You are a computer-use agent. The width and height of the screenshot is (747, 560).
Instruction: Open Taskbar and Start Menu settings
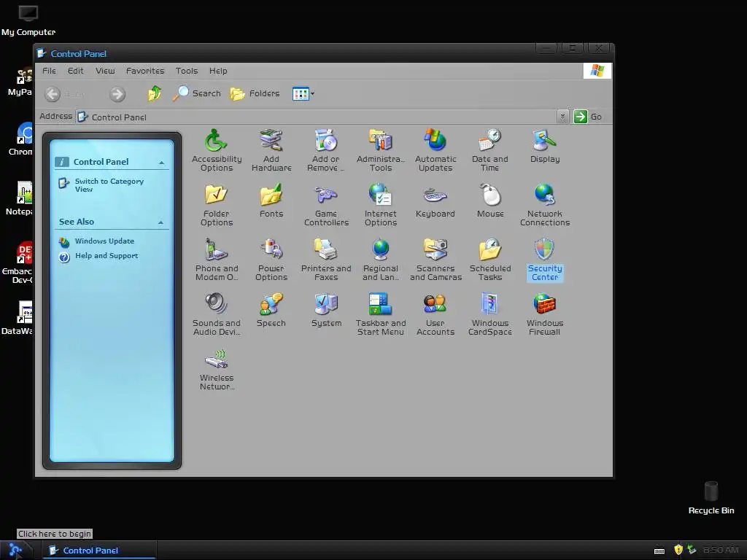pyautogui.click(x=381, y=314)
